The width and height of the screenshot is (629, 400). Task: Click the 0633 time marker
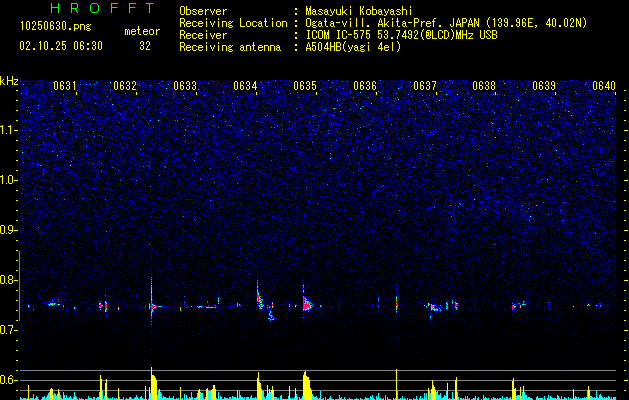(x=185, y=86)
